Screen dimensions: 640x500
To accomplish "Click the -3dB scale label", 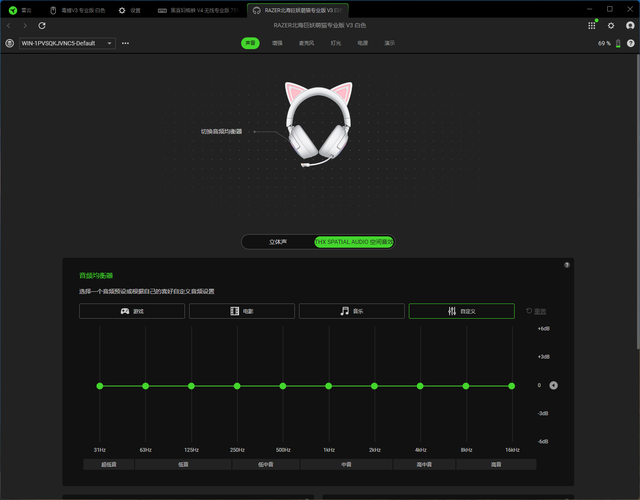I will point(543,413).
